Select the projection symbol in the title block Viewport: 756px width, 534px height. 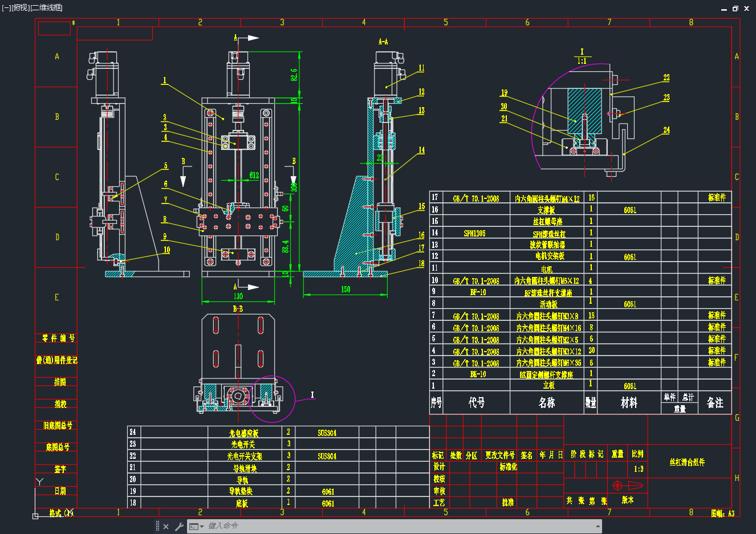tap(627, 486)
